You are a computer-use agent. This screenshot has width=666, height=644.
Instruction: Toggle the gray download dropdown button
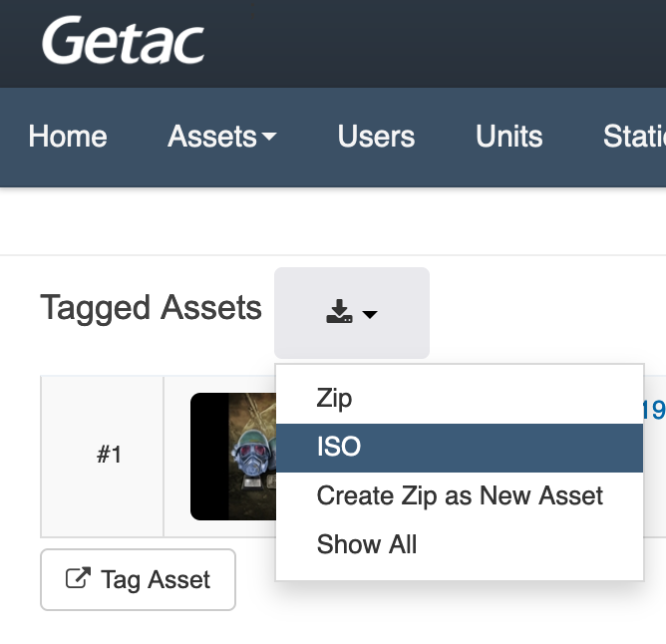352,313
